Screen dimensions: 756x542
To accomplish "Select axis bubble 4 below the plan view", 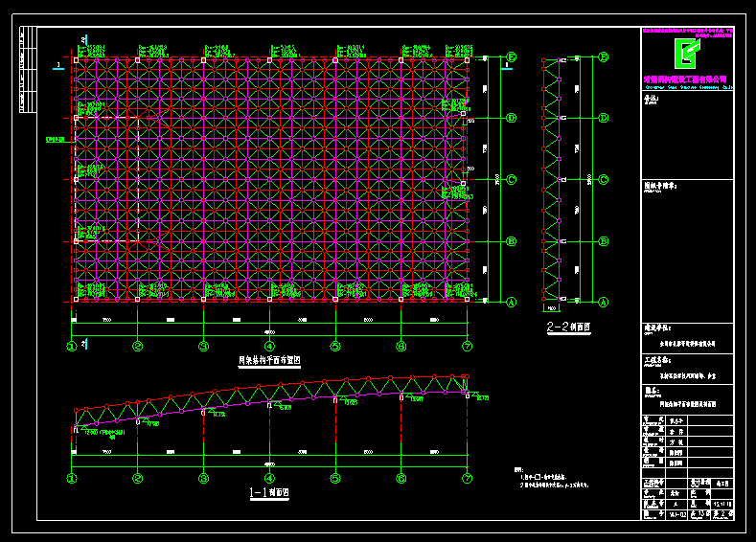I will 269,346.
